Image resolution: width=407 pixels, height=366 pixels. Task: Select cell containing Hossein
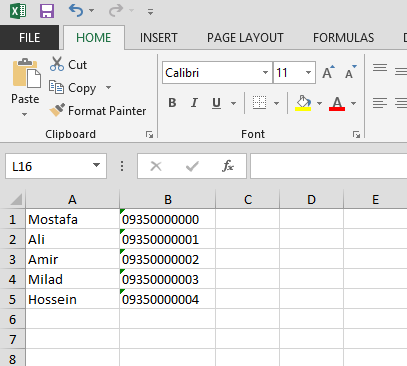coord(72,299)
